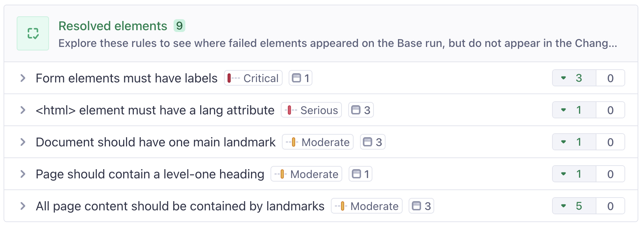Toggle the green caret on Form elements count
The image size is (644, 226).
(564, 78)
